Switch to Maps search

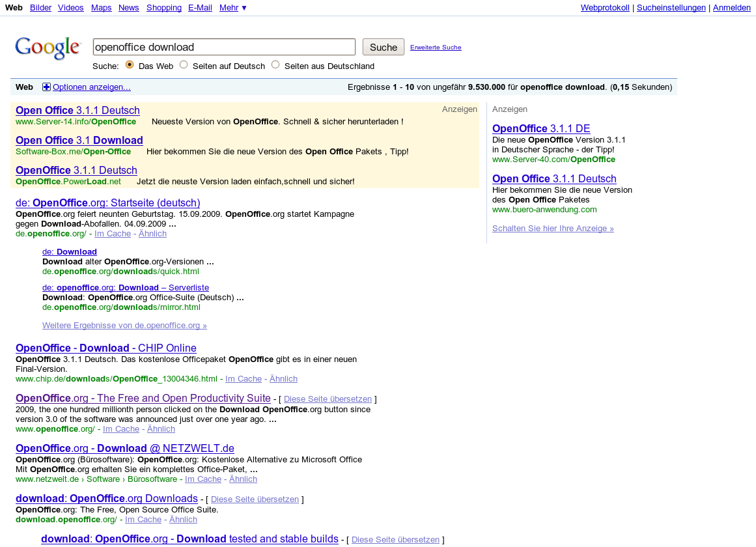click(x=101, y=8)
